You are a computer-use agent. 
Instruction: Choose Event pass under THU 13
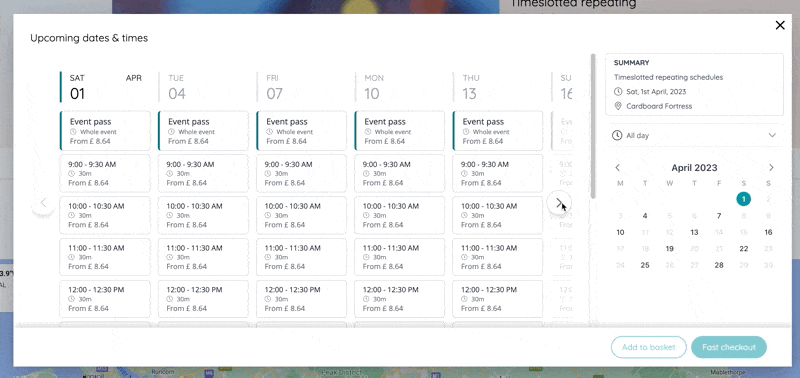point(497,131)
